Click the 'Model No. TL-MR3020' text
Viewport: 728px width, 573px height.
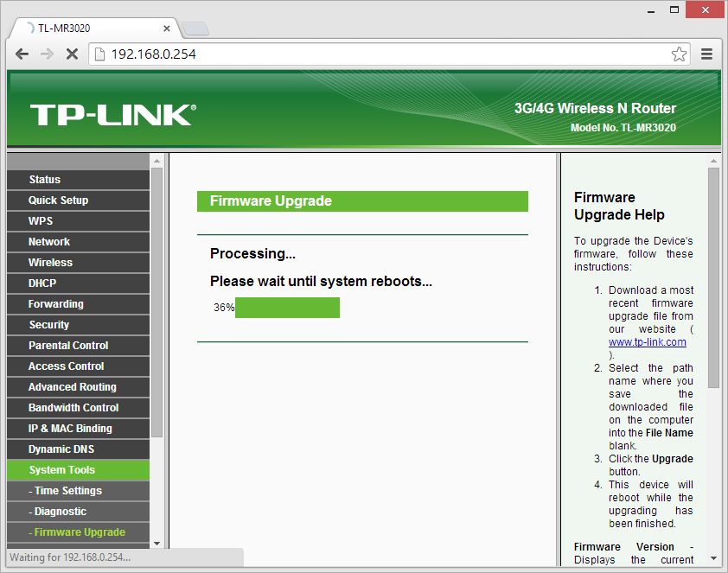(x=623, y=128)
